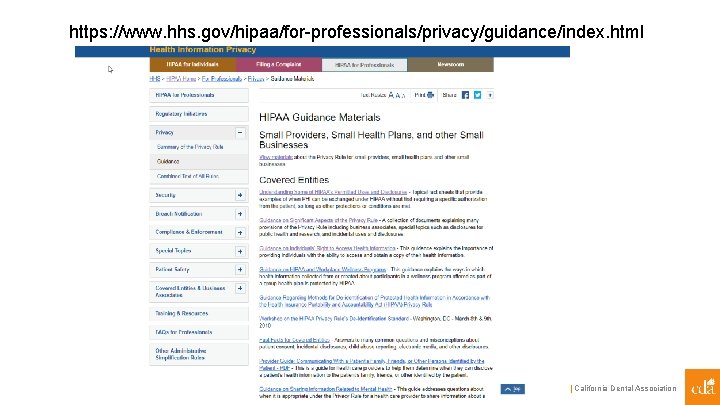The image size is (720, 405).
Task: Click the Print printer icon
Action: (430, 95)
